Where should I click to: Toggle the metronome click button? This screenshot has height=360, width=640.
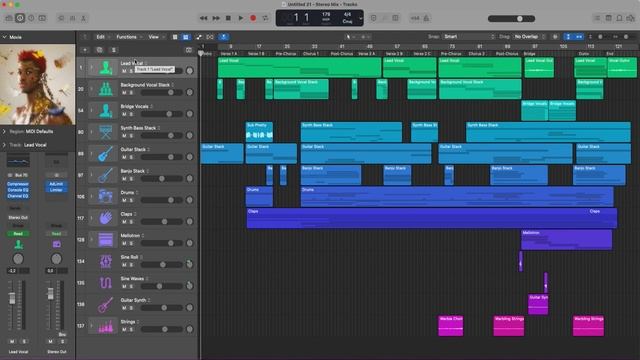(426, 18)
